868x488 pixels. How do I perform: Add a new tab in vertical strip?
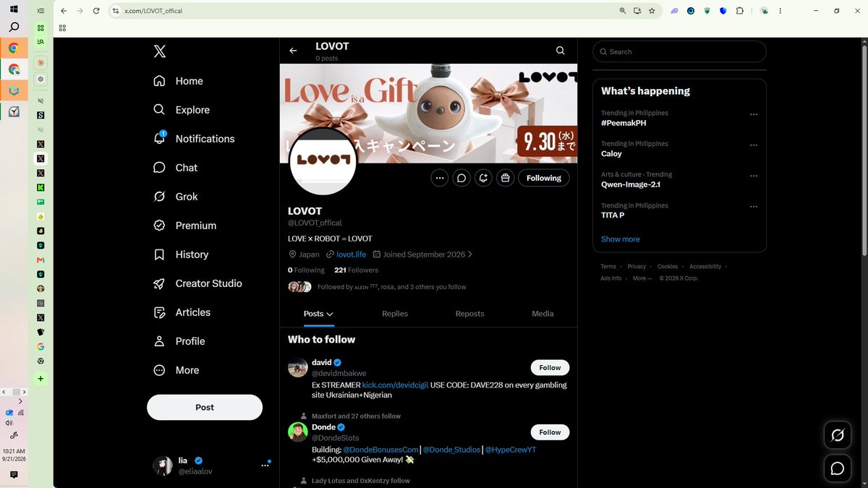(x=41, y=379)
